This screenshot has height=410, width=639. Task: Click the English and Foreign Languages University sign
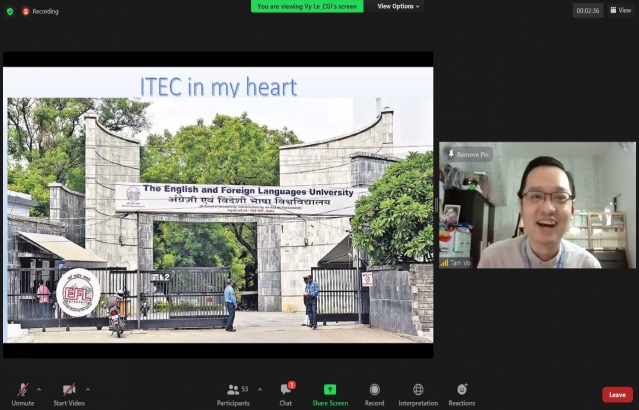(x=240, y=199)
